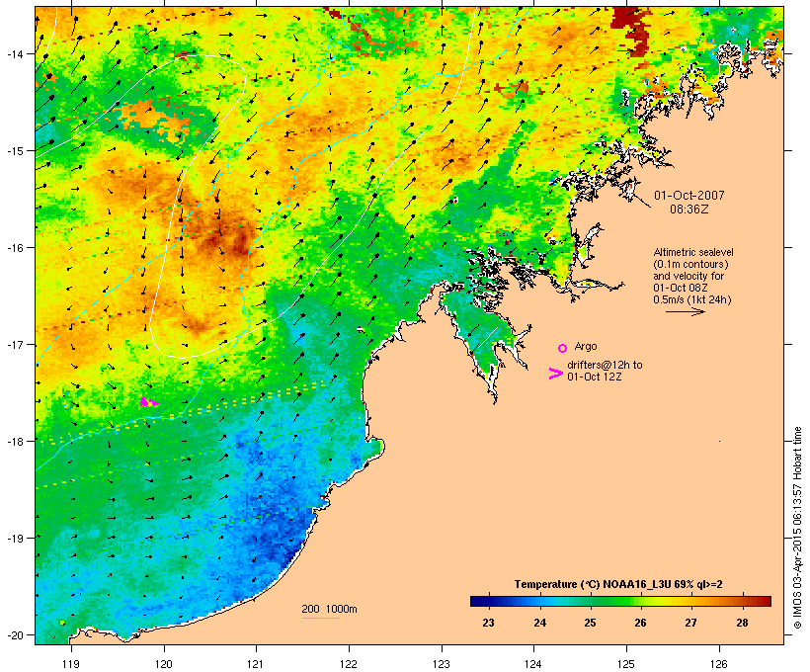The image size is (810, 672).
Task: Click the '(0.1m contours)' caption line
Action: [x=690, y=264]
